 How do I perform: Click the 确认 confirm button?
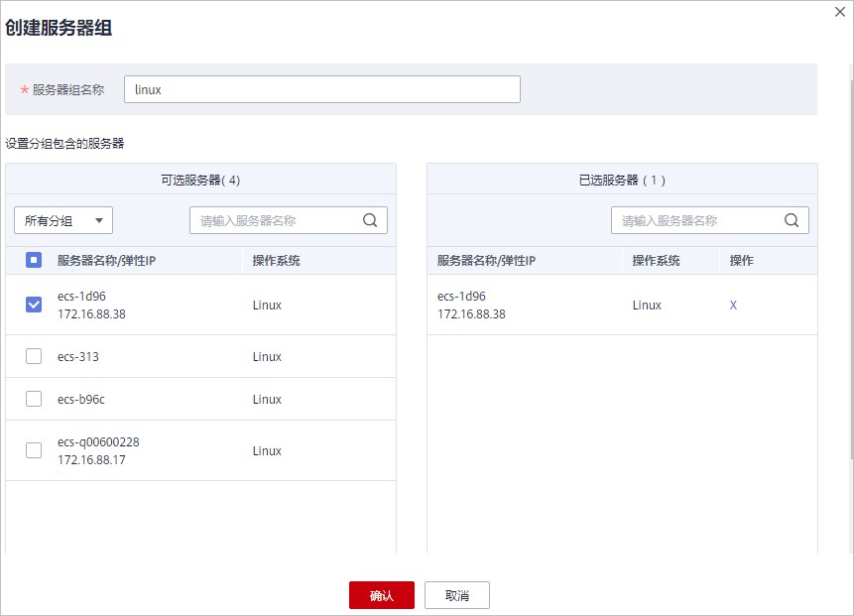pos(381,595)
